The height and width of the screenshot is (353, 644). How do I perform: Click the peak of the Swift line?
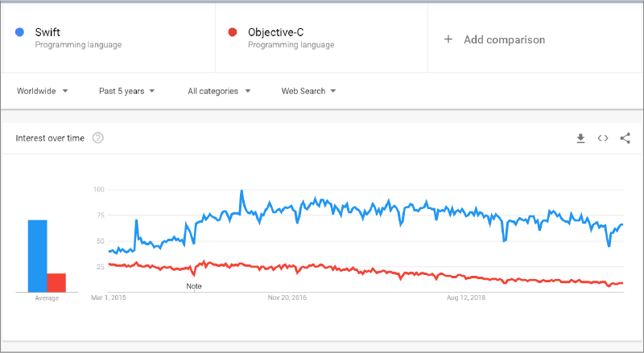point(242,191)
